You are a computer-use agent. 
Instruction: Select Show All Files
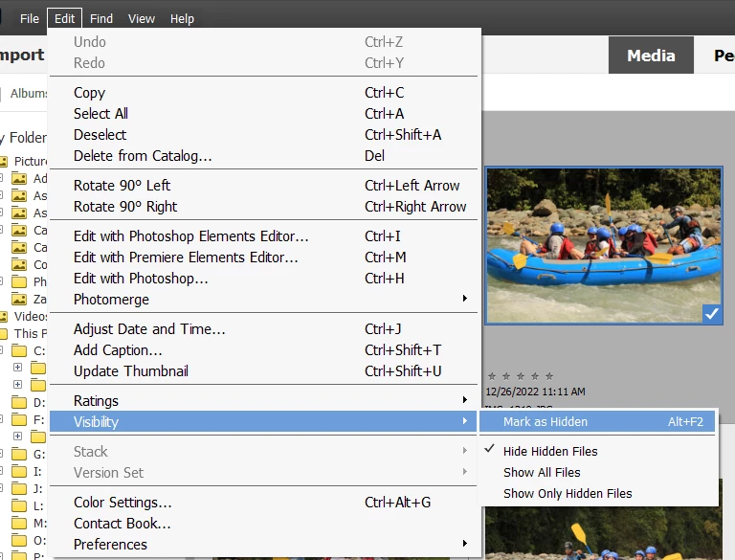point(597,472)
